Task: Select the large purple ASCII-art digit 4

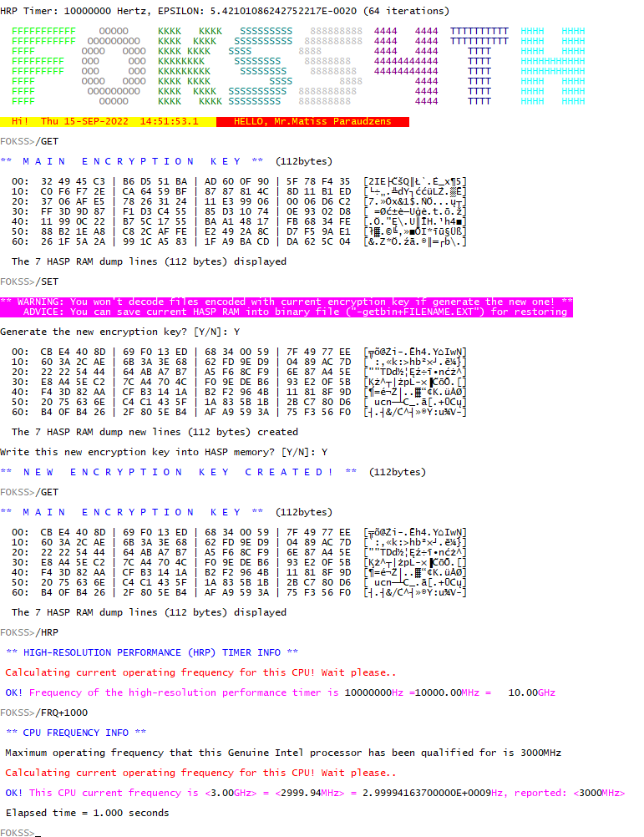Action: click(x=406, y=66)
